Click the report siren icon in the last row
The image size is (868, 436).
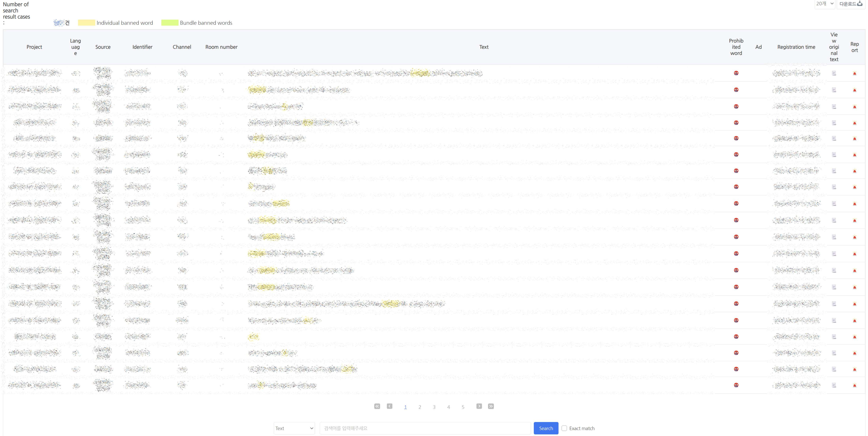point(855,385)
